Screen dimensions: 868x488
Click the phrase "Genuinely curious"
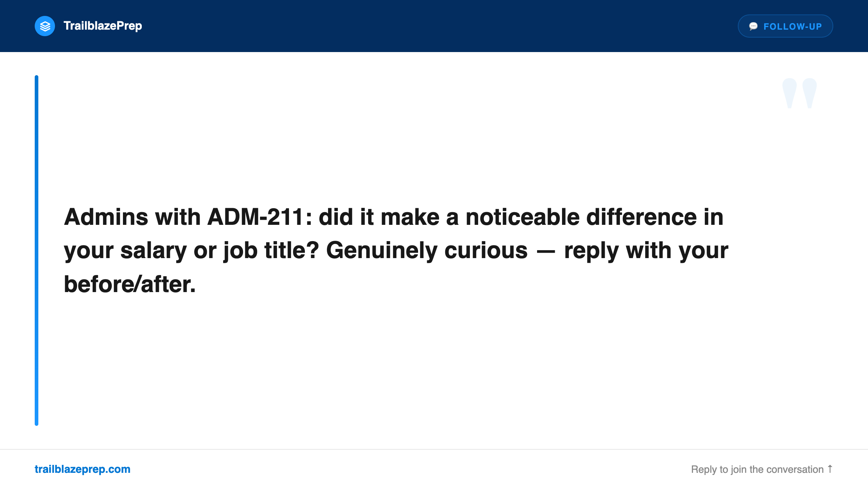pyautogui.click(x=427, y=251)
